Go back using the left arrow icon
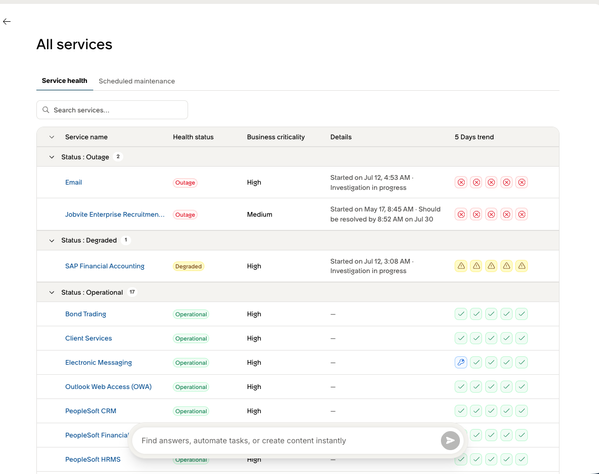 (x=6, y=22)
